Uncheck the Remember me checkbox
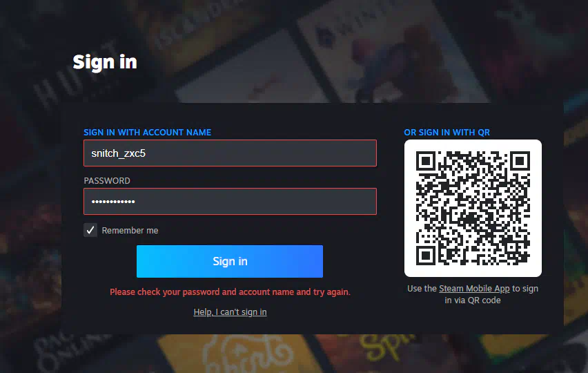588x373 pixels. tap(90, 230)
